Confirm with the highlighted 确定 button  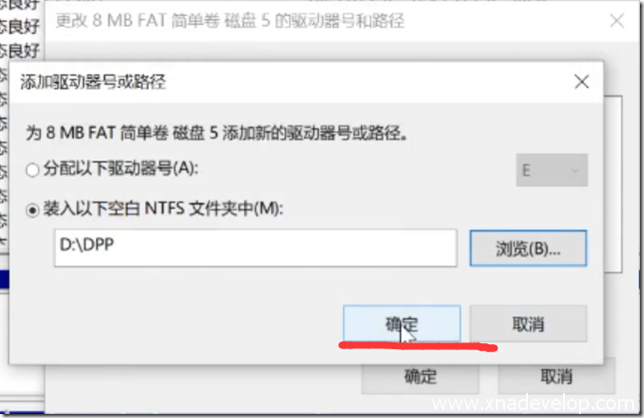click(x=402, y=324)
